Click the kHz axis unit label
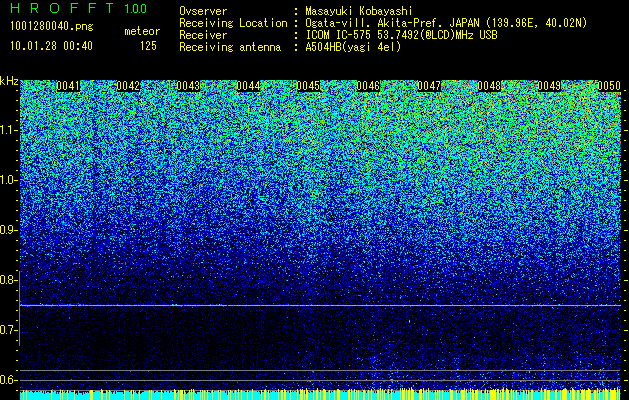The image size is (629, 400). [9, 82]
